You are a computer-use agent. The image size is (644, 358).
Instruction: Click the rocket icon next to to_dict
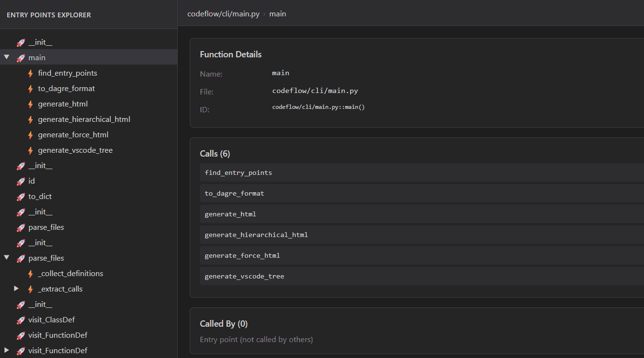[x=21, y=197]
